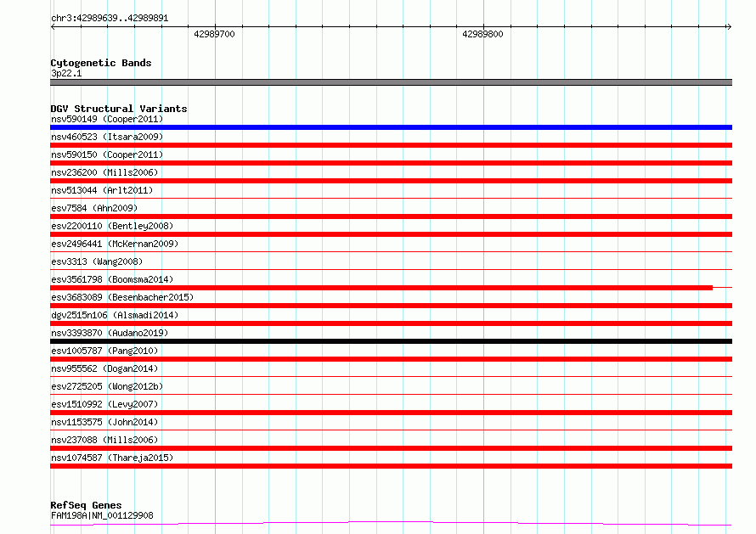Select esv1005787 (Pang2010) label

point(104,351)
